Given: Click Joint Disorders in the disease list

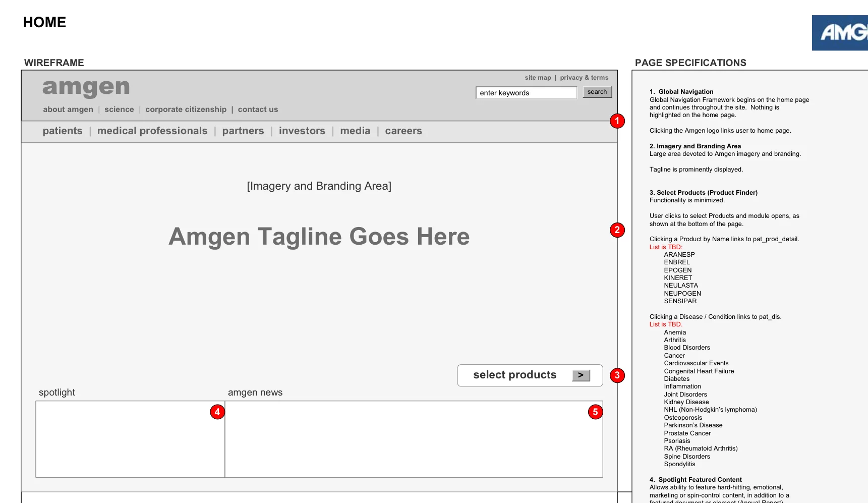Looking at the screenshot, I should pos(685,395).
